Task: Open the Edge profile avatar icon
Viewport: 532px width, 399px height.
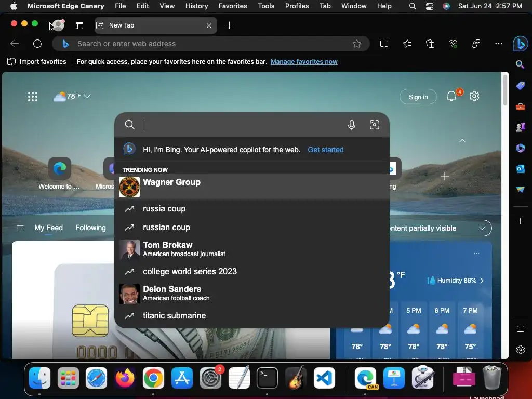Action: [58, 25]
